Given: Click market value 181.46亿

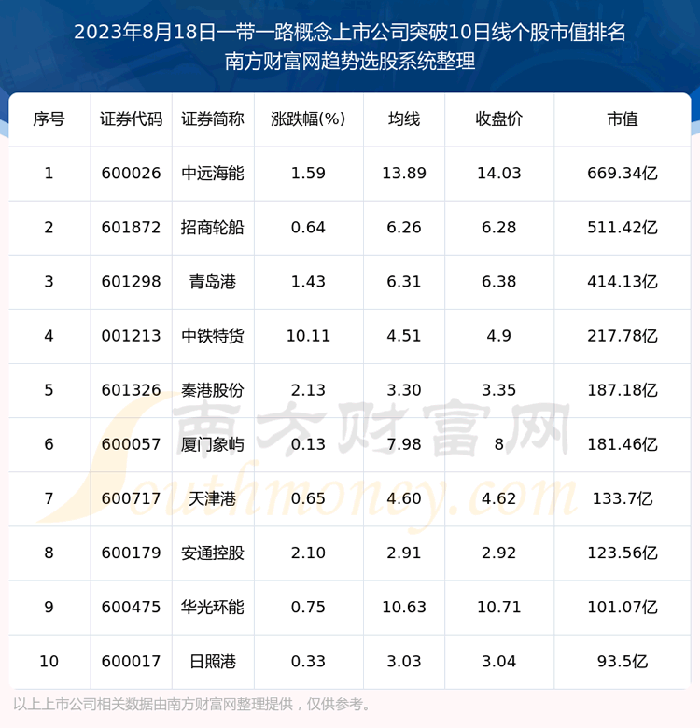Looking at the screenshot, I should (623, 445).
